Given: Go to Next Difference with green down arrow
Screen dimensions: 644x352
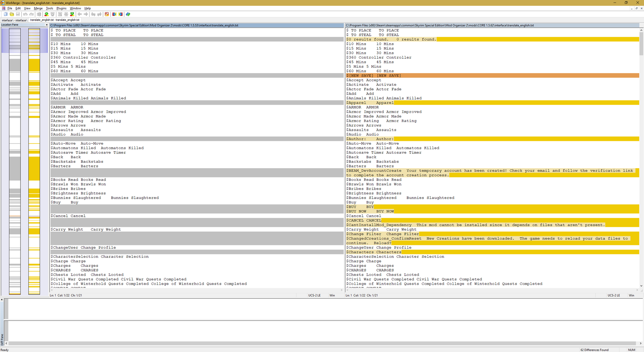Looking at the screenshot, I should (47, 14).
